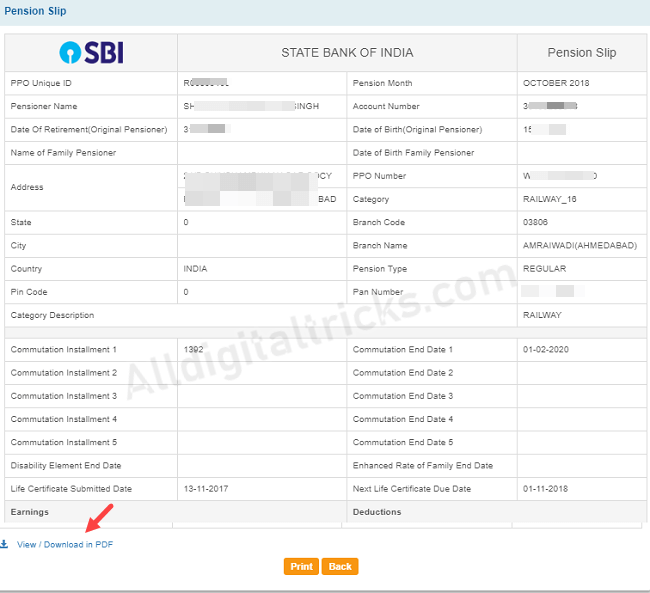Click Commutation Installment 2 label
This screenshot has width=650, height=593.
pyautogui.click(x=64, y=373)
